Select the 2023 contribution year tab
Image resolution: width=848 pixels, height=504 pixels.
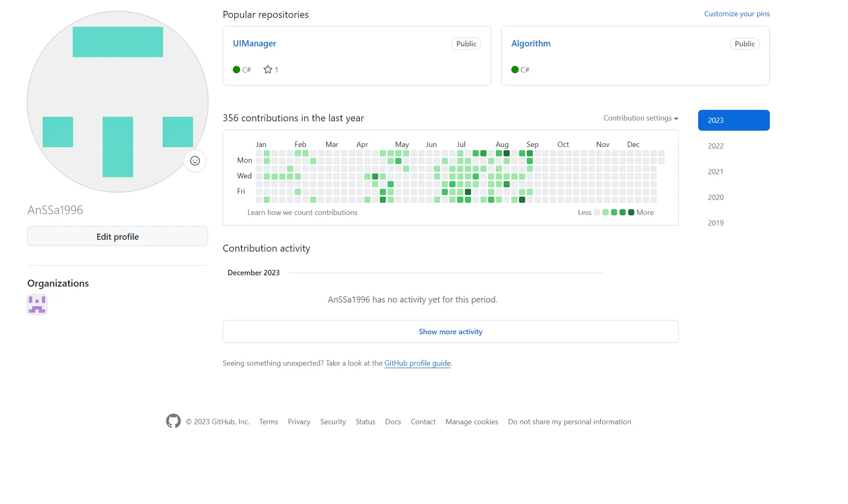click(x=733, y=120)
